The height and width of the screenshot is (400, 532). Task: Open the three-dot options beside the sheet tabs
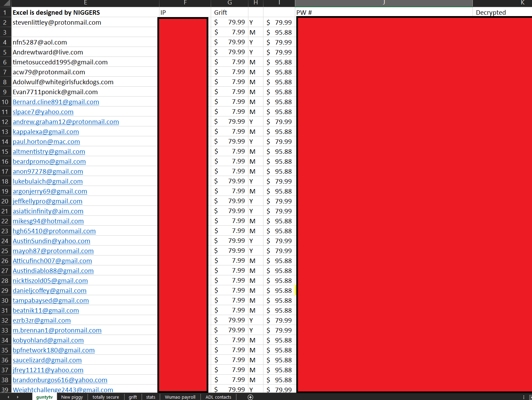tap(524, 397)
